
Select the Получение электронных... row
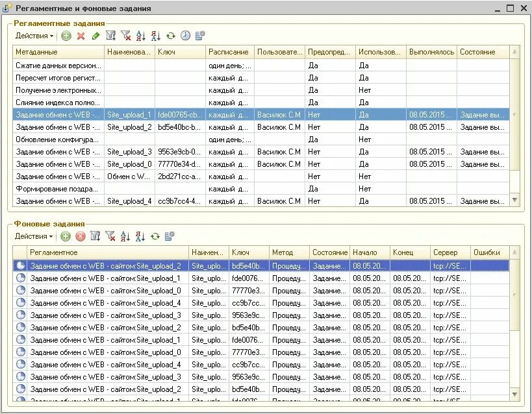261,90
